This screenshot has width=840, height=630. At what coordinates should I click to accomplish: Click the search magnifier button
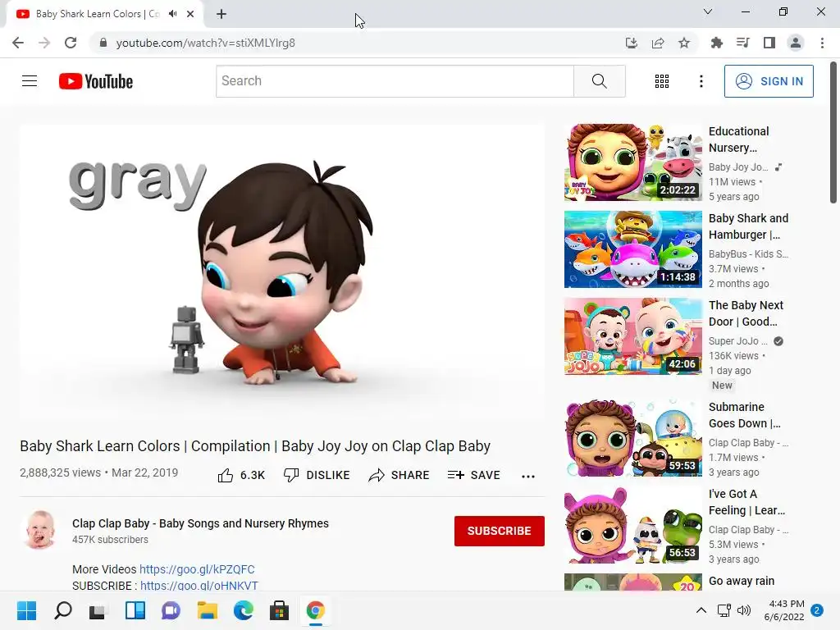pos(599,81)
